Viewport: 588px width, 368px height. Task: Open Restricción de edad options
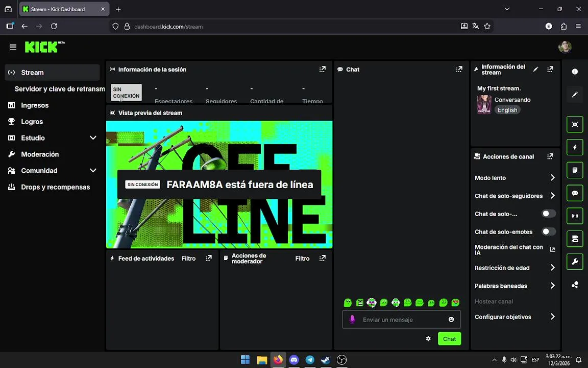(515, 268)
